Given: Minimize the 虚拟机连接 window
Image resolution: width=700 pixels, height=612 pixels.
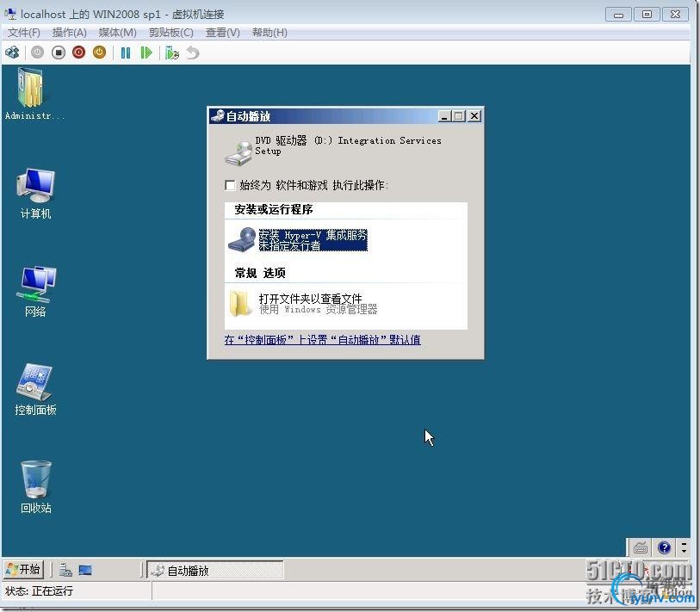Looking at the screenshot, I should (618, 15).
